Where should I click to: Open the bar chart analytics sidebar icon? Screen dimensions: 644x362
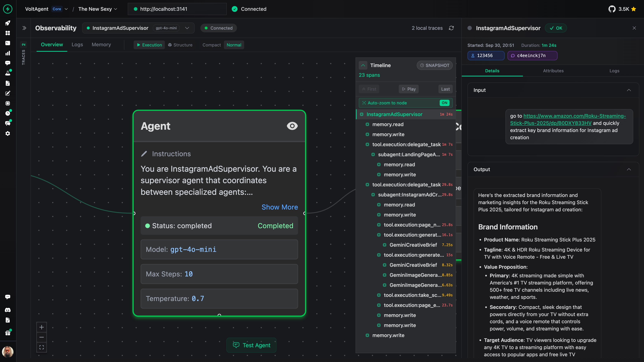(8, 53)
